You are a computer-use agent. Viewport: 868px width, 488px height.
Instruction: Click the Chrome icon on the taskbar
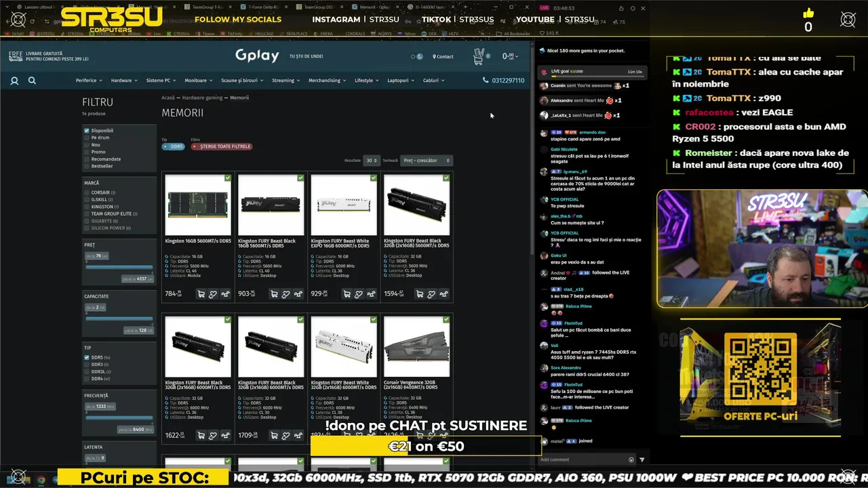point(41,479)
